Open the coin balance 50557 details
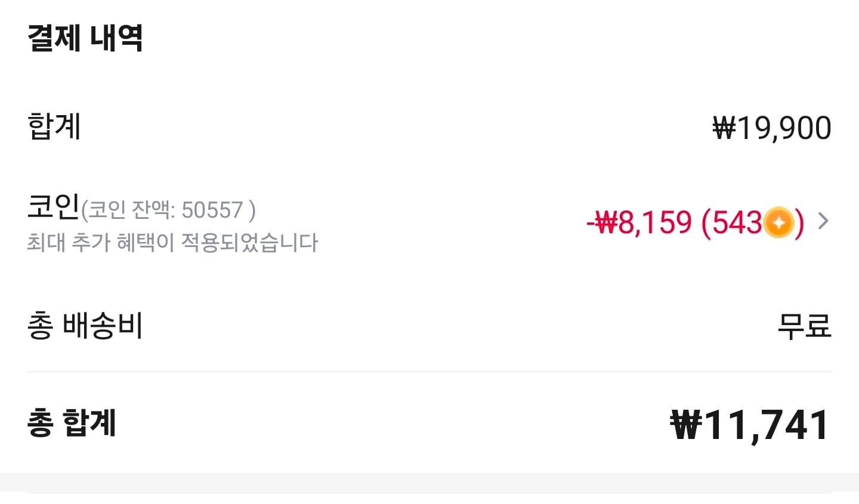859x504 pixels. point(212,211)
